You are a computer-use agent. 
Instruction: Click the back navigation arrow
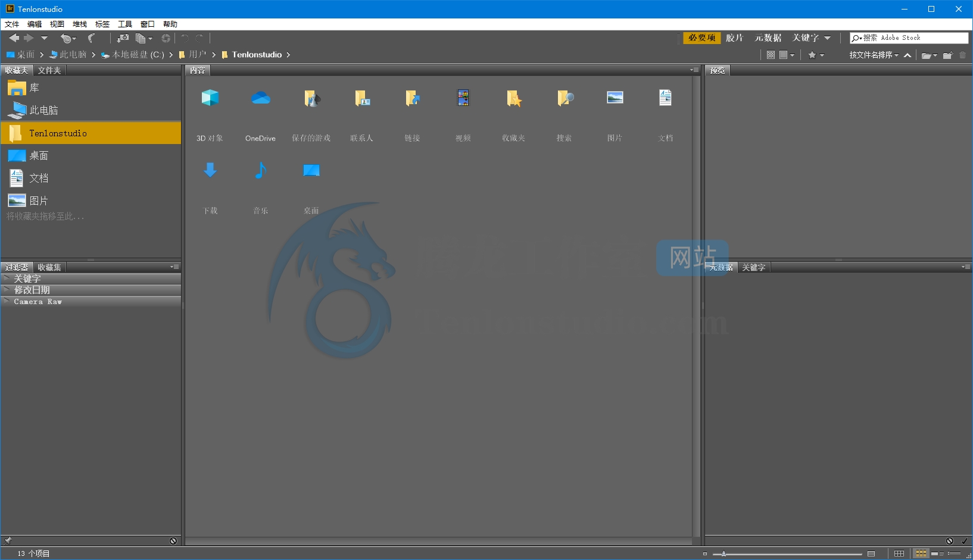(14, 38)
